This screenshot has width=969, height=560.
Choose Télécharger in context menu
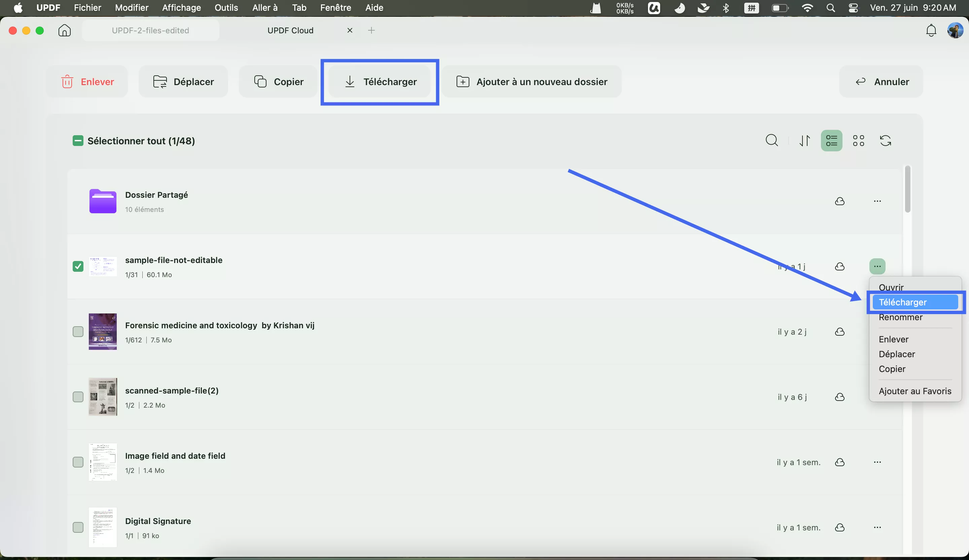(x=915, y=302)
